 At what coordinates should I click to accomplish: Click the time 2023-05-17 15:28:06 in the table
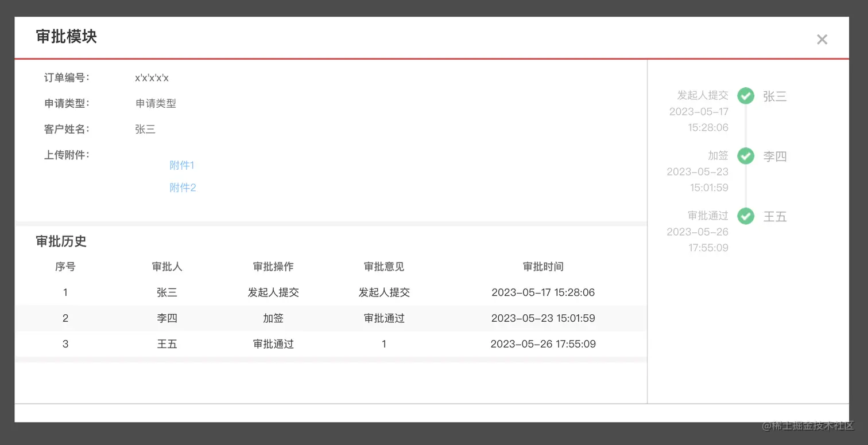coord(543,292)
